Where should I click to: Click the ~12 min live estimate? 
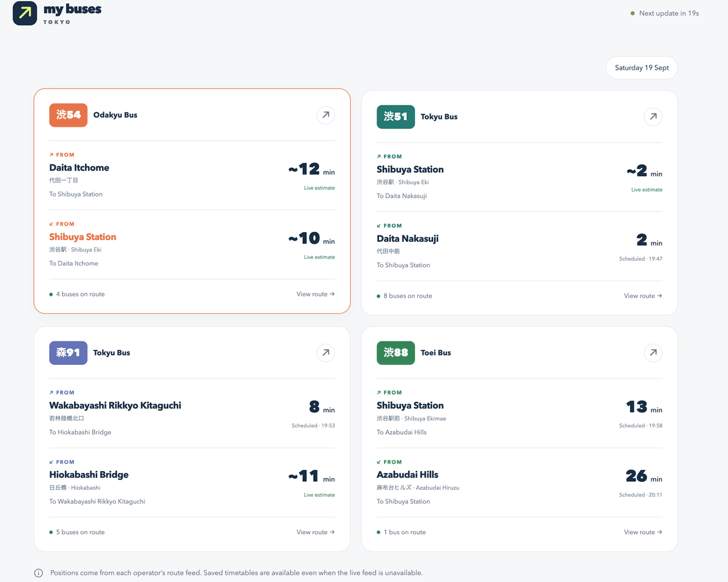311,169
